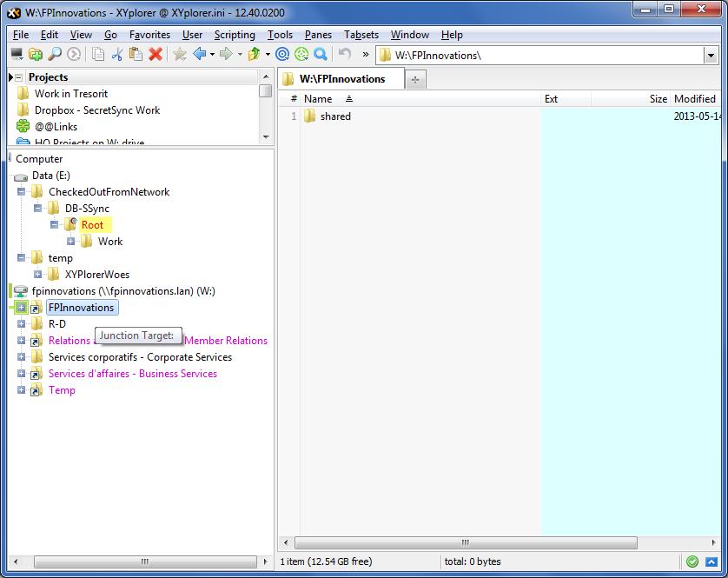Toggle the blue panel button in status bar
Screen dimensions: 728x578
tap(711, 561)
